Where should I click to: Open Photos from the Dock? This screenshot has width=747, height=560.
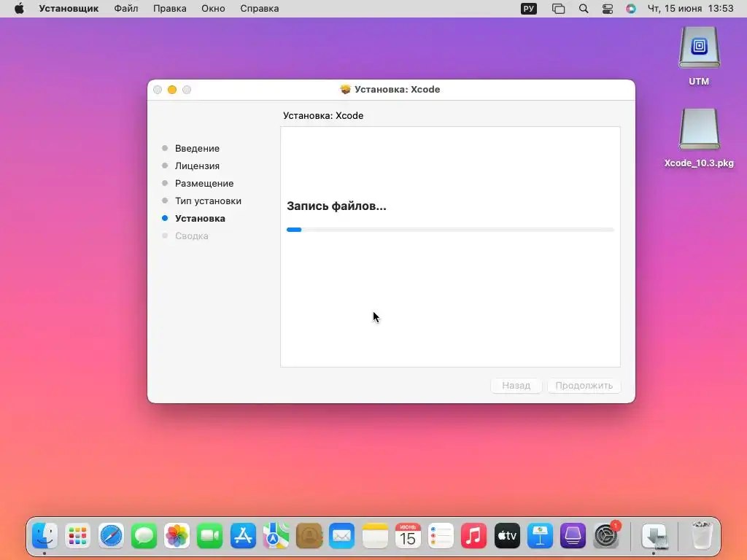coord(177,536)
